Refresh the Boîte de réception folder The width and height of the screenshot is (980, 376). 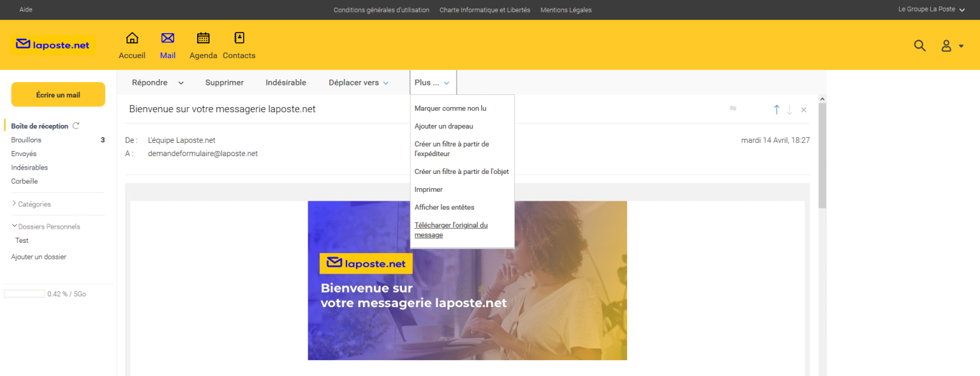pyautogui.click(x=76, y=126)
